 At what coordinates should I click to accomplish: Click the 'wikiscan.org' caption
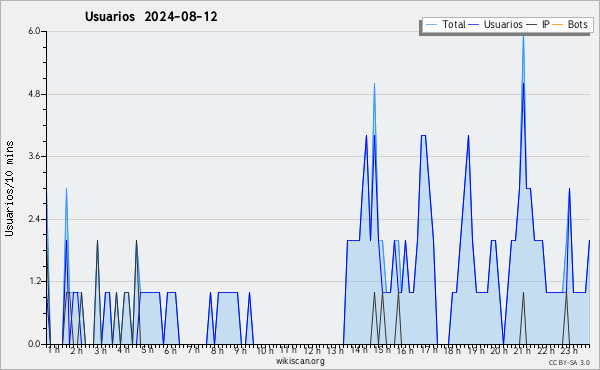click(x=300, y=361)
